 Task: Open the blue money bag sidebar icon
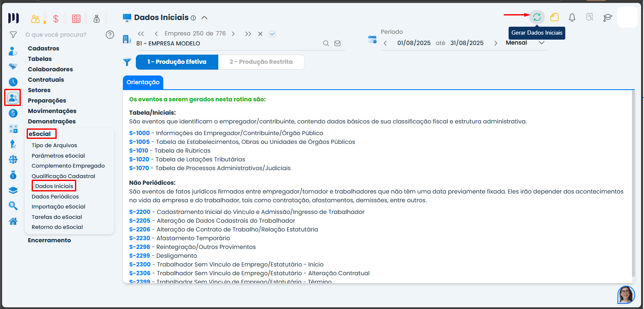(x=13, y=175)
